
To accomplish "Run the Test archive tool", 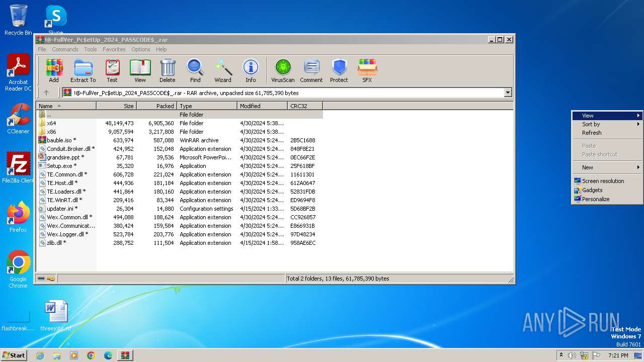I will pyautogui.click(x=112, y=70).
